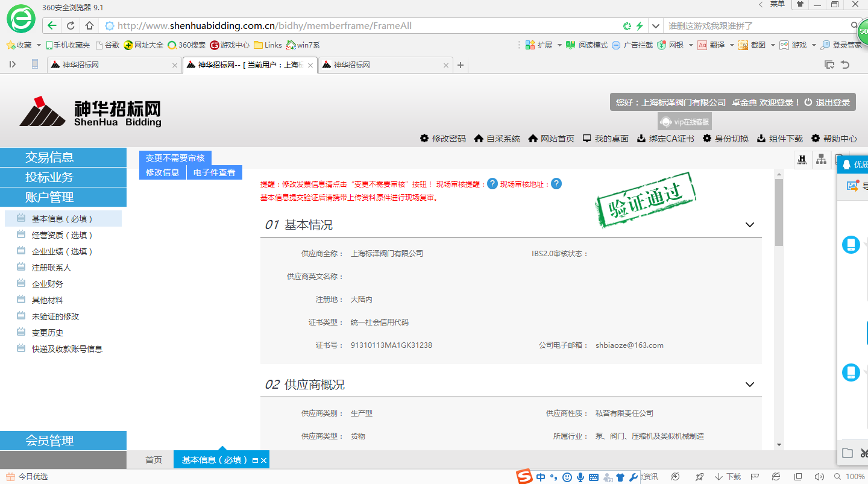Screen dimensions: 868x484
Task: Expand the 游戏 dropdown arrow
Action: [x=813, y=45]
